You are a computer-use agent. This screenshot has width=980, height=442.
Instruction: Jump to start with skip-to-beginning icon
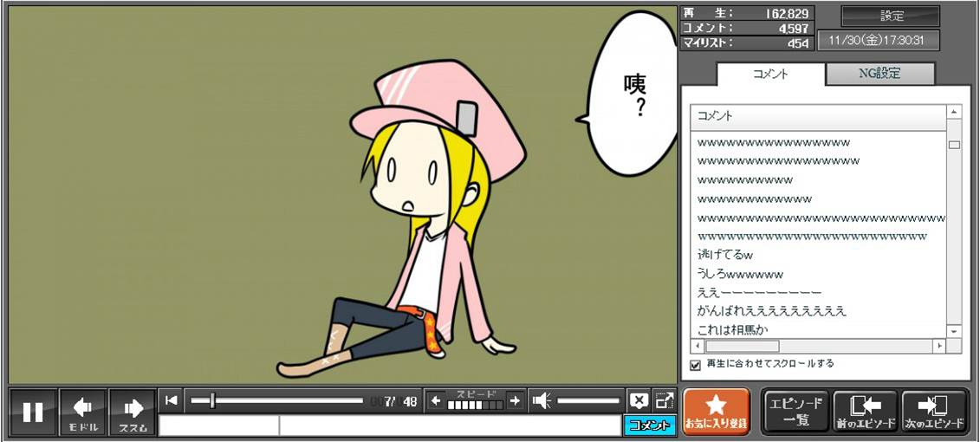tap(172, 400)
